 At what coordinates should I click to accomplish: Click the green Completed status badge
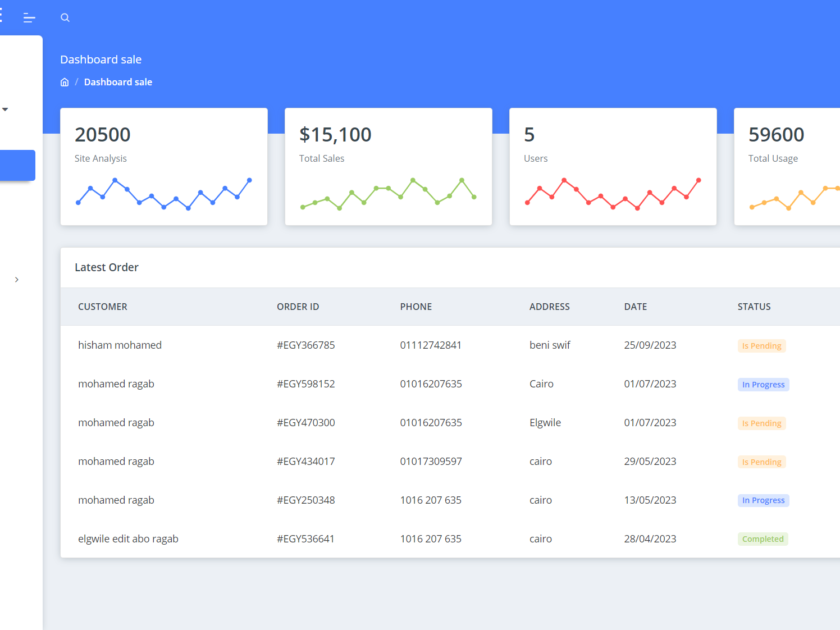(x=762, y=539)
